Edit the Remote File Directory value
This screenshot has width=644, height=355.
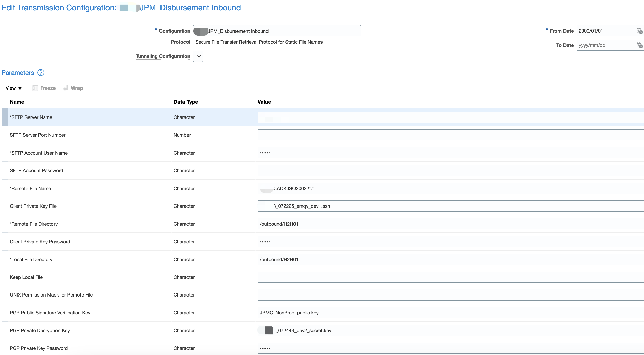tap(379, 224)
